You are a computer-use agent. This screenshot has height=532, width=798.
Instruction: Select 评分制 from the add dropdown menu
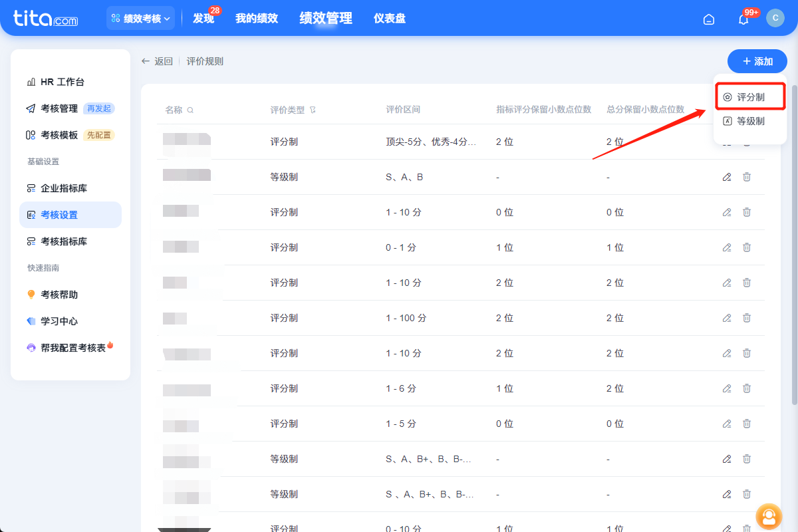point(750,96)
